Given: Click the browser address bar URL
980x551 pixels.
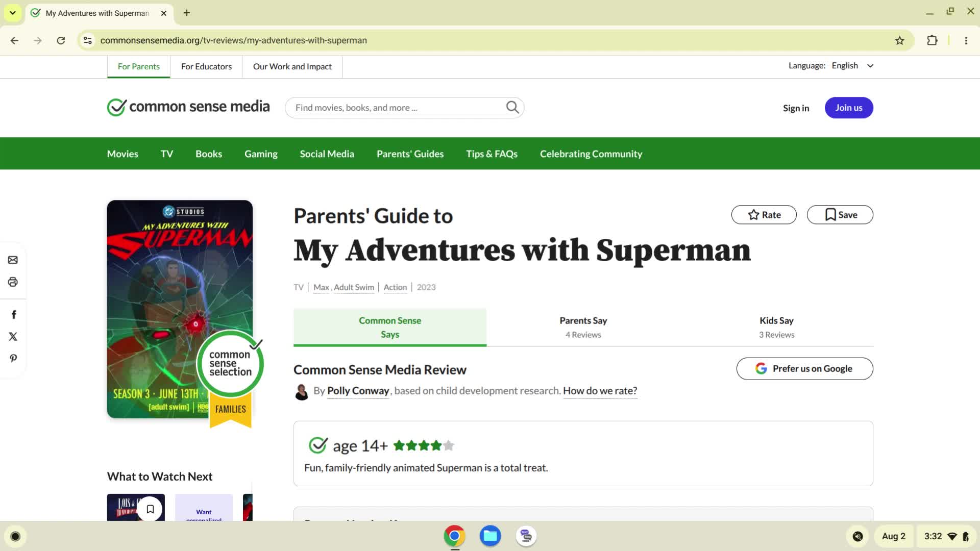Looking at the screenshot, I should [233, 40].
